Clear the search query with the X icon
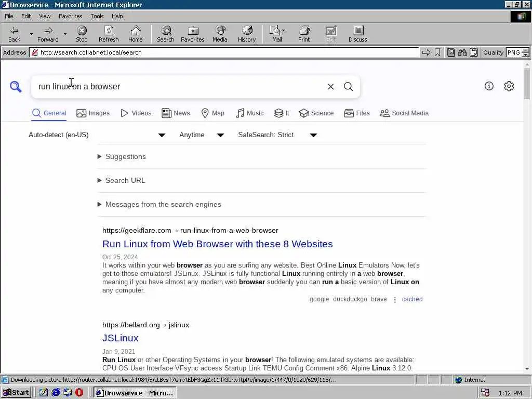 coord(330,87)
